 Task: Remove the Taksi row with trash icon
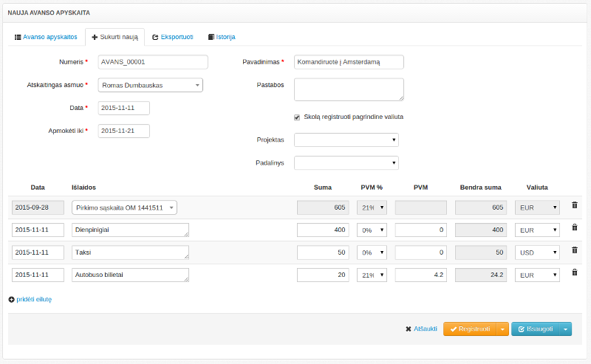[x=574, y=250]
